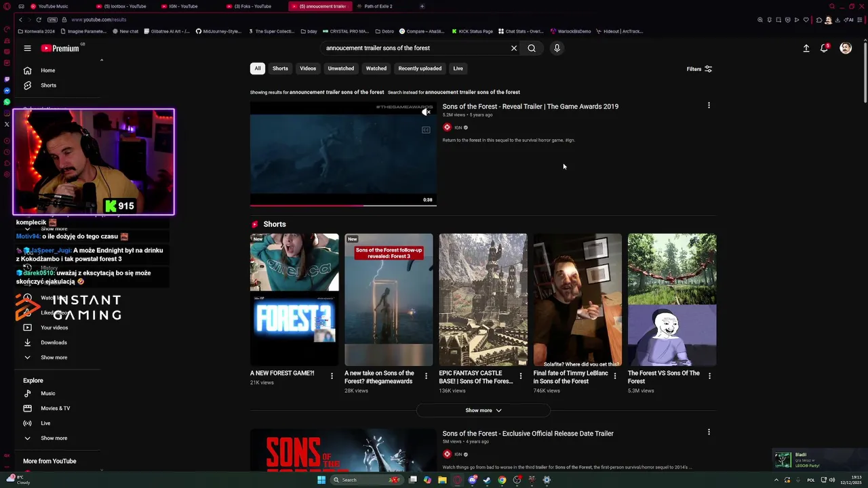Screen dimensions: 868x488
Task: Open the Exclusive Official Release Date Trailer title
Action: [x=528, y=433]
